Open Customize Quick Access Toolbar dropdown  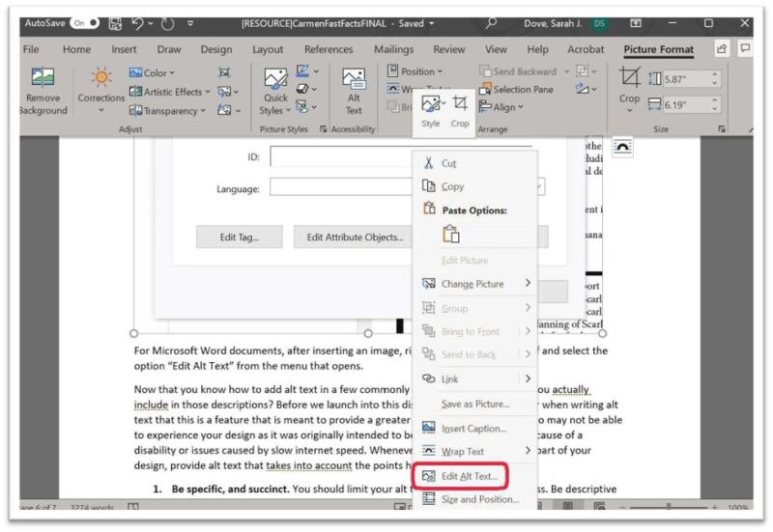190,23
